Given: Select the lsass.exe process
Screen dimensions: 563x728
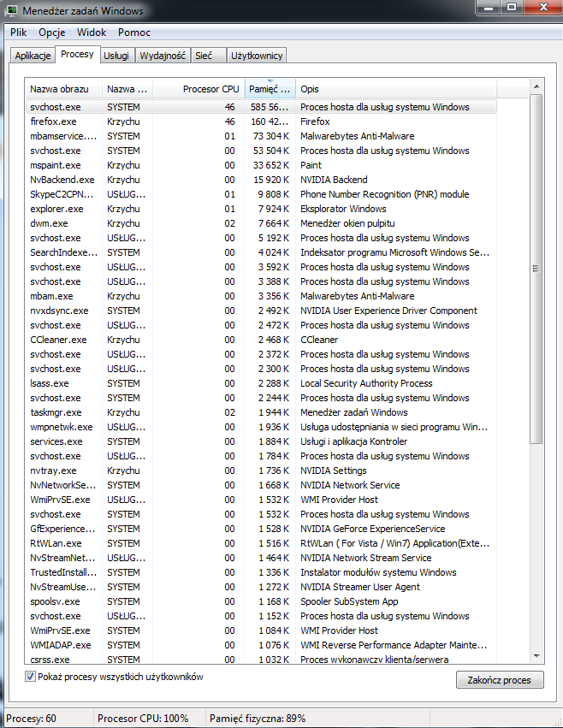Looking at the screenshot, I should click(261, 383).
